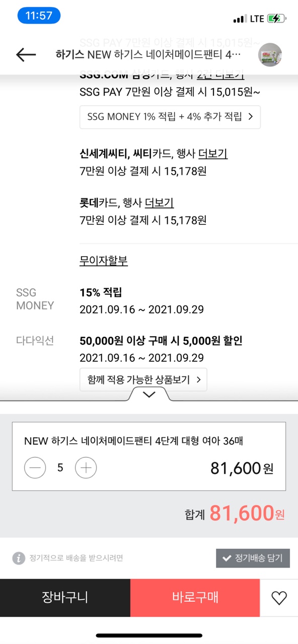Decrease quantity with the minus icon
The width and height of the screenshot is (298, 644).
35,468
